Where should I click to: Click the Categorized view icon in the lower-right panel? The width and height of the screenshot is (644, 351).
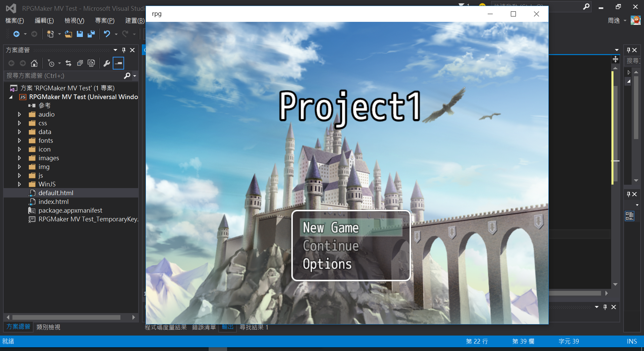630,216
